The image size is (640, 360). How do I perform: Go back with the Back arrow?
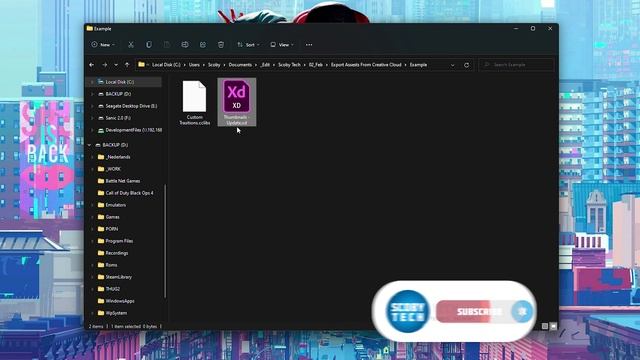point(91,65)
